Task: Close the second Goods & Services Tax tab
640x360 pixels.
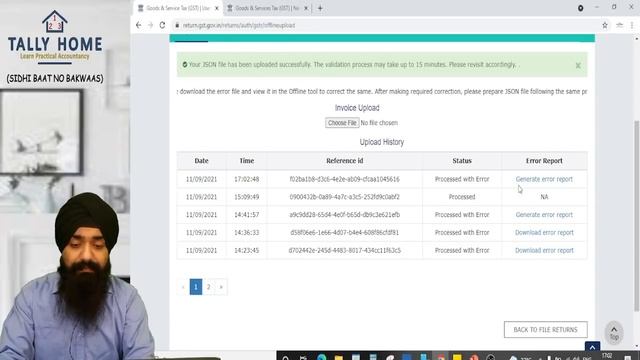Action: pos(306,8)
